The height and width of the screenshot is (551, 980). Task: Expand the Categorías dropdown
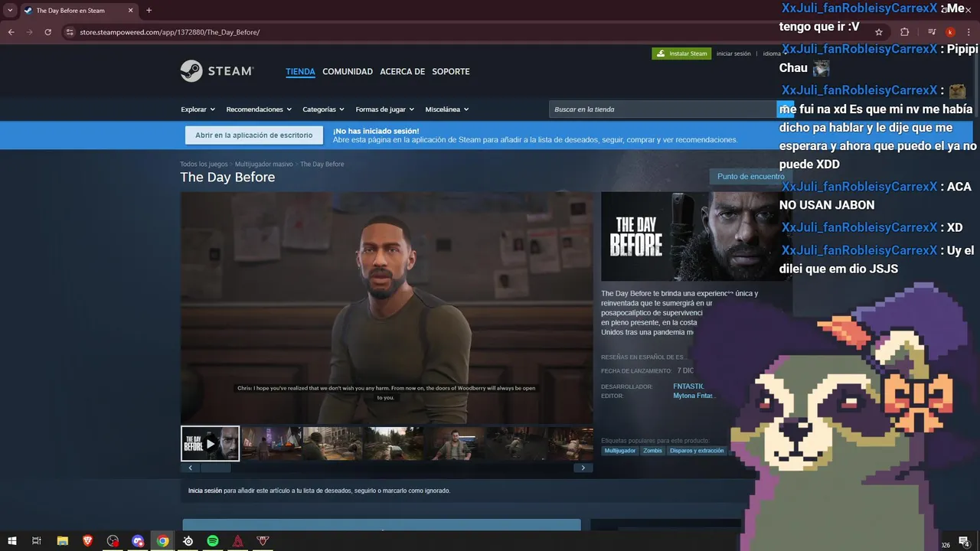click(x=323, y=109)
